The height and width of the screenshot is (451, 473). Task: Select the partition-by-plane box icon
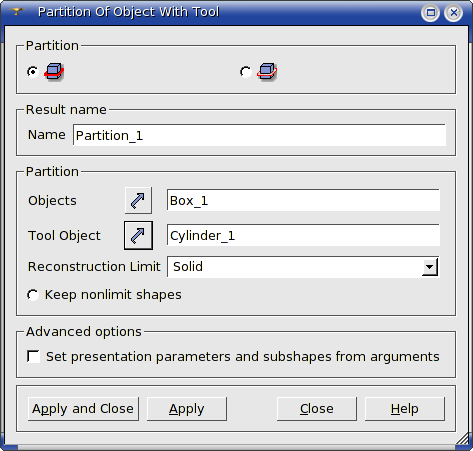(x=267, y=71)
